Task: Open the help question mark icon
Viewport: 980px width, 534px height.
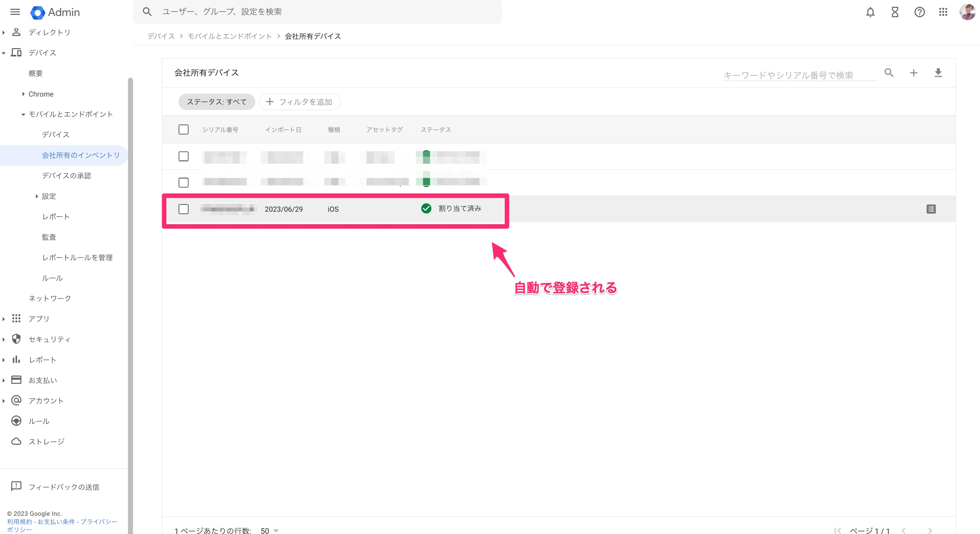Action: coord(919,12)
